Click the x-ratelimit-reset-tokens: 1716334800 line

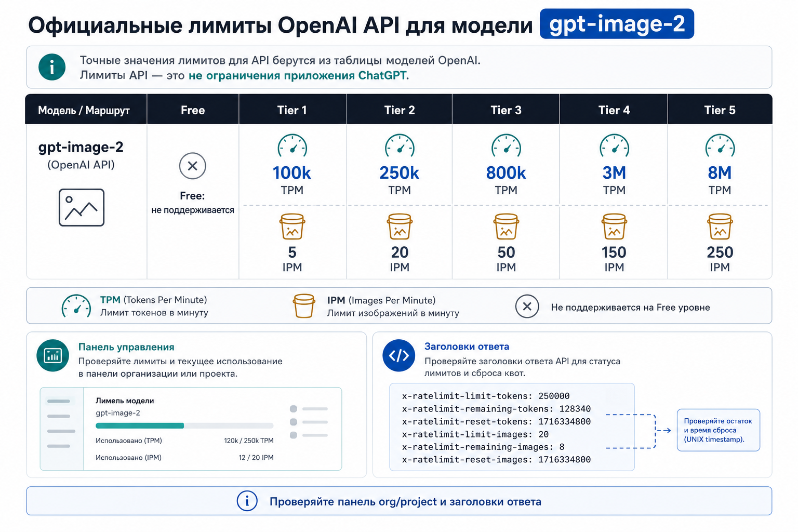click(496, 421)
